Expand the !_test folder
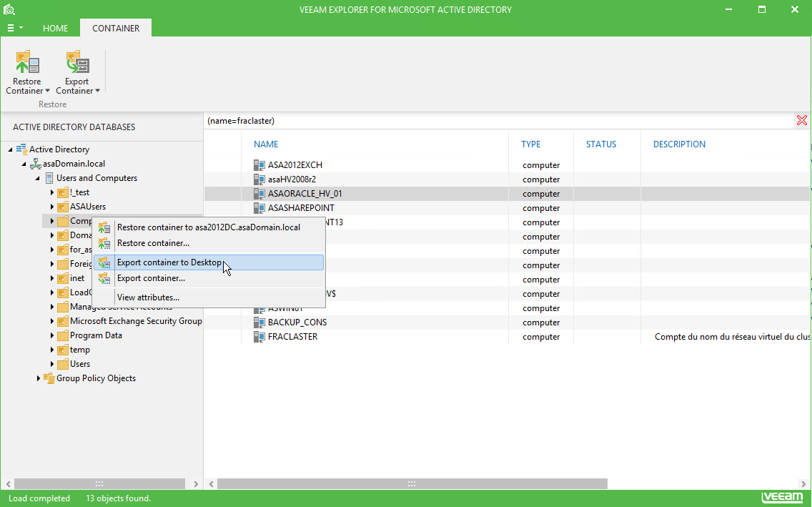The height and width of the screenshot is (507, 812). tap(51, 192)
